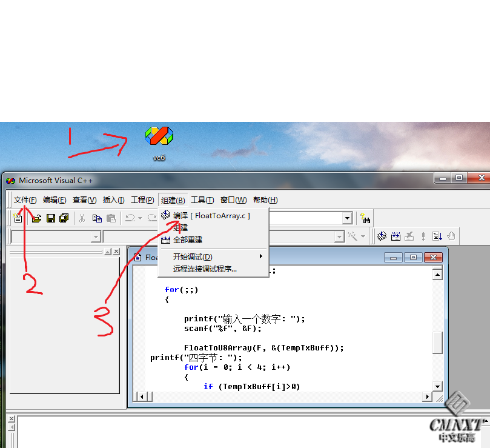
Task: Click the New Text File toolbar icon
Action: coord(18,218)
